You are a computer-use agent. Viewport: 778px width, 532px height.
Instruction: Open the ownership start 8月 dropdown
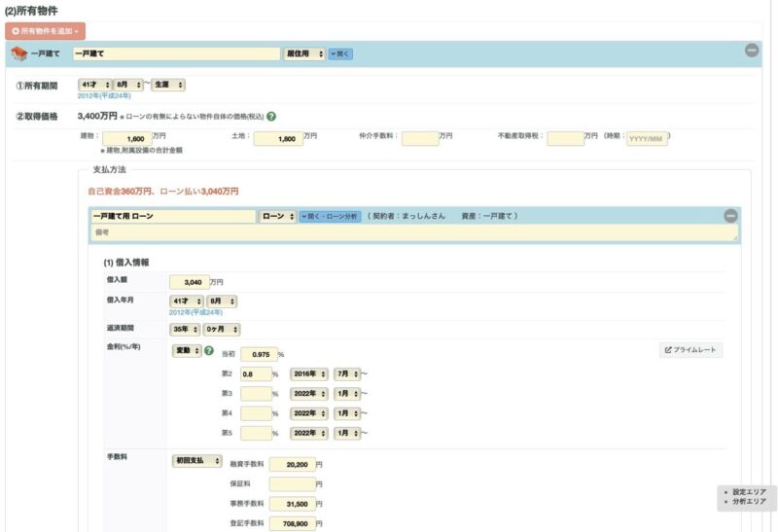click(x=128, y=85)
